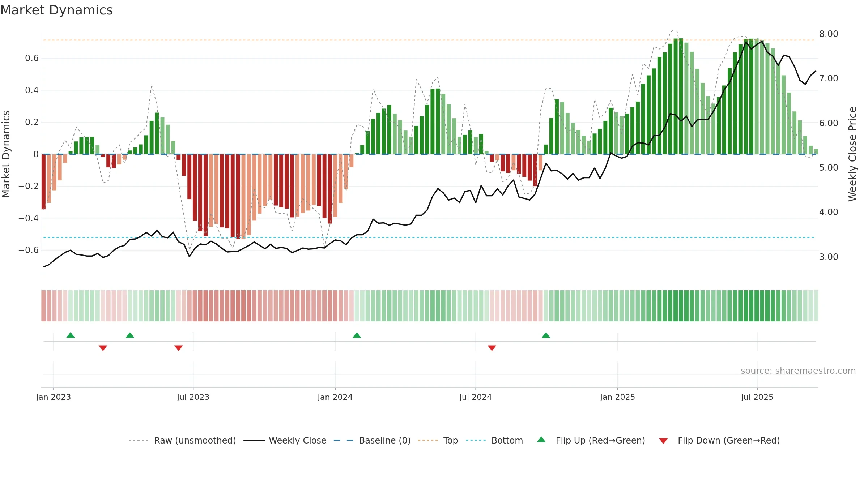Image resolution: width=868 pixels, height=488 pixels.
Task: Select the flip-down marker just before Jul 2023
Action: point(179,348)
